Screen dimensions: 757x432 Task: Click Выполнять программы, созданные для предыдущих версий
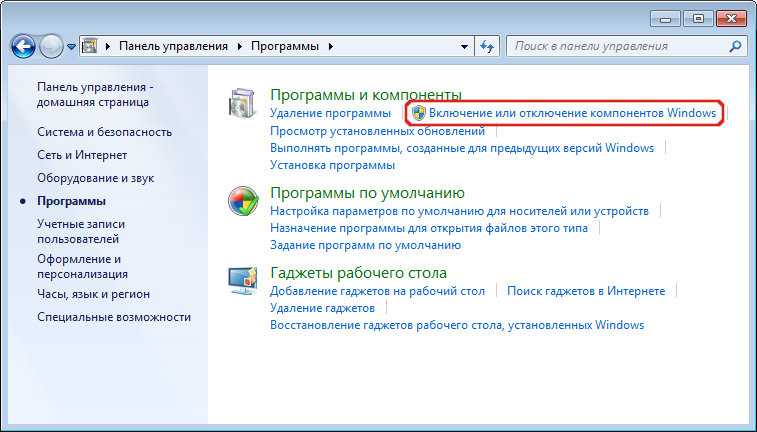pos(462,148)
